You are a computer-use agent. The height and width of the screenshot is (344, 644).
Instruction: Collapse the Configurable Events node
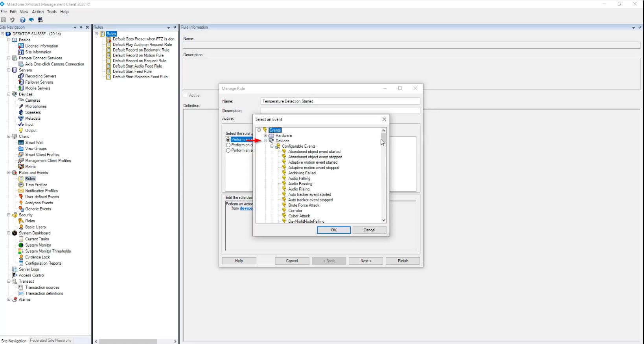(x=272, y=146)
